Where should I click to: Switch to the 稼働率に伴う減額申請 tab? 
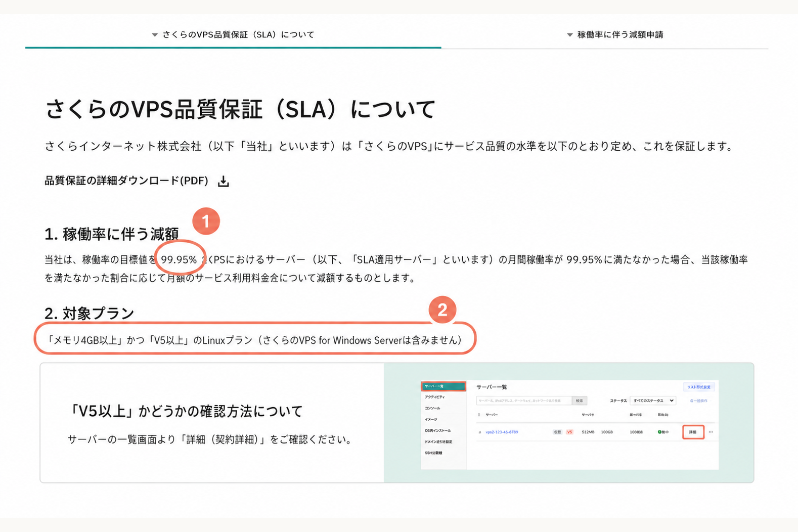pos(615,34)
